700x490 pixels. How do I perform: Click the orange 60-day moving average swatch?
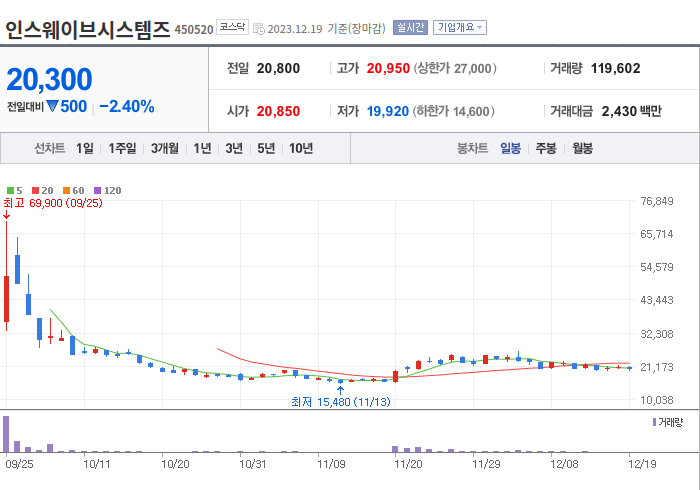(x=67, y=191)
